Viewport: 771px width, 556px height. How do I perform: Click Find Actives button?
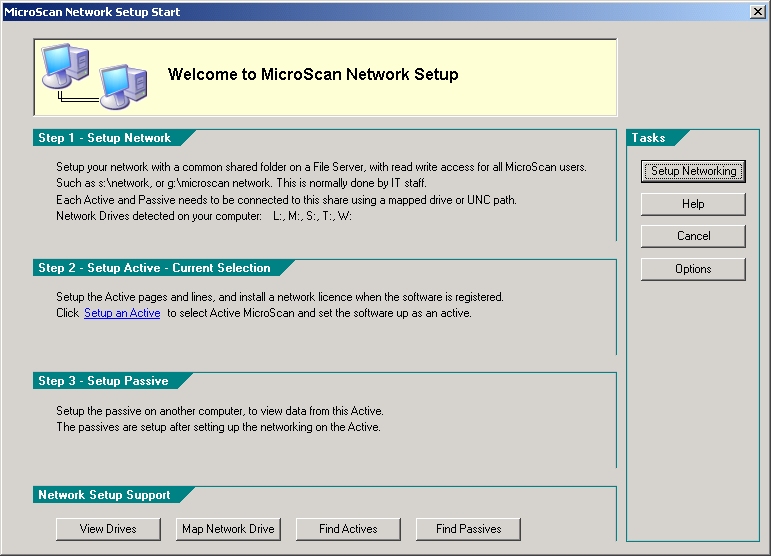(348, 529)
